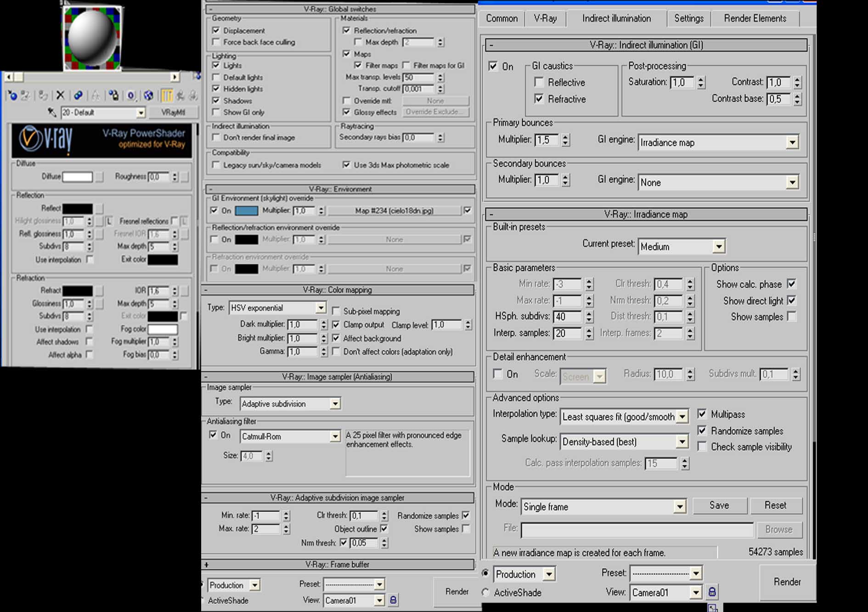Click the right arrow of sample scrollbar
Screen dimensions: 868x612
tap(175, 77)
